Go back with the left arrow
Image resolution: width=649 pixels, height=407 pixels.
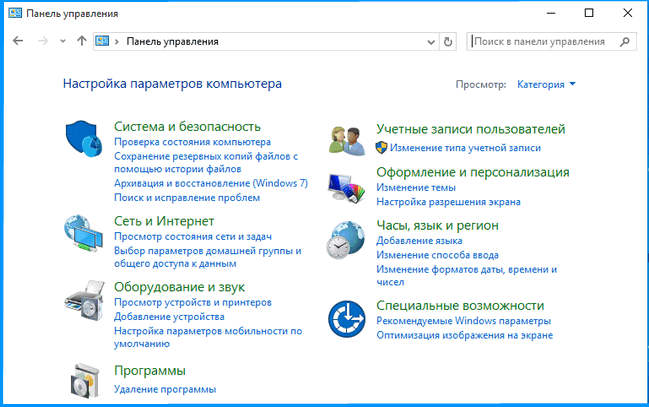[18, 41]
